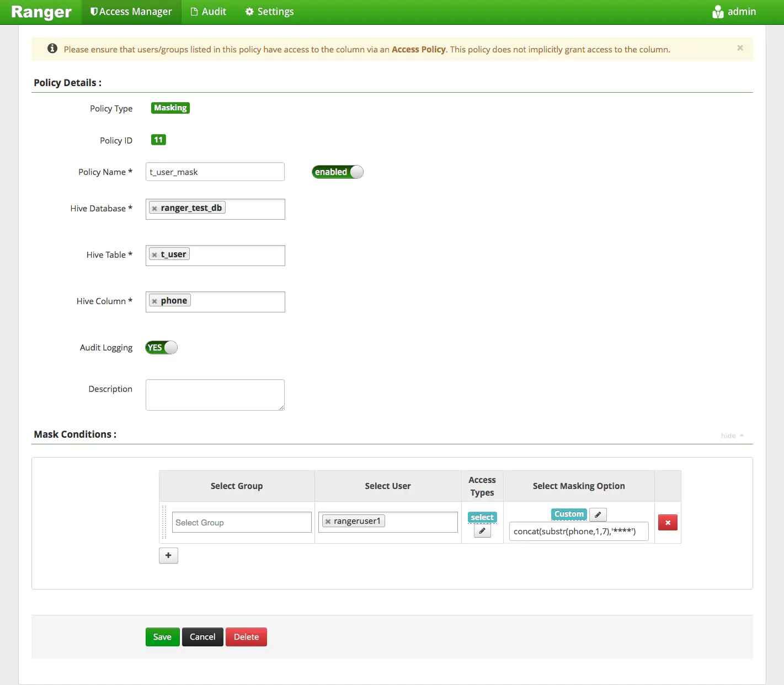Click the Description text area
784x685 pixels.
[x=215, y=395]
